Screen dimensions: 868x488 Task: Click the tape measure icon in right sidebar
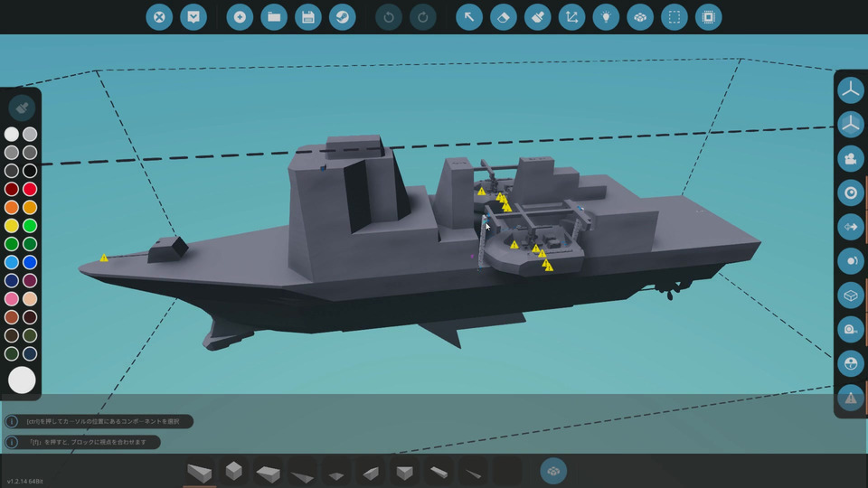point(850,330)
